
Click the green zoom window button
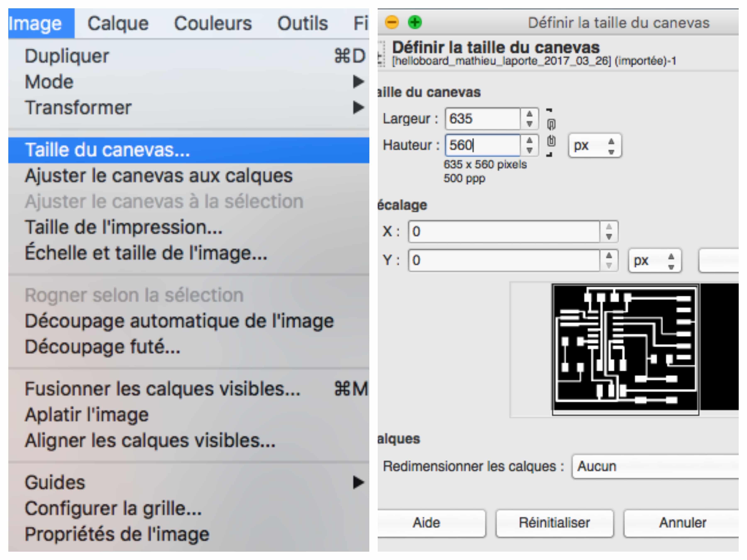(x=415, y=23)
